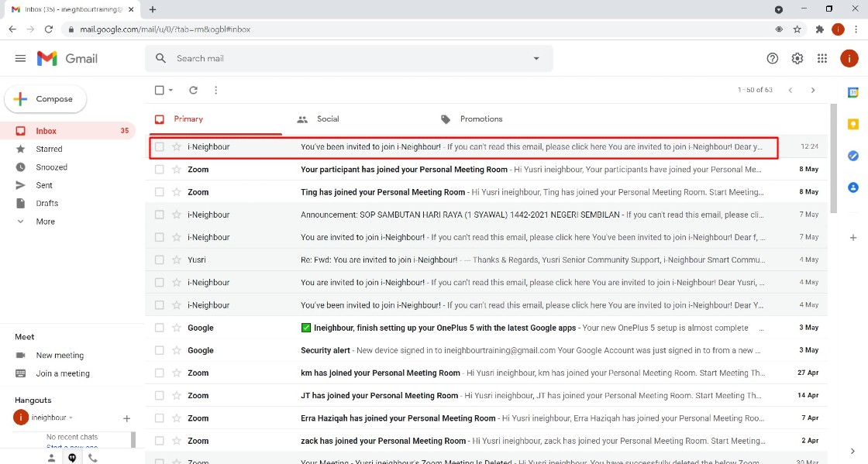
Task: Star the Zoom 'Ting has joined' email
Action: tap(177, 192)
